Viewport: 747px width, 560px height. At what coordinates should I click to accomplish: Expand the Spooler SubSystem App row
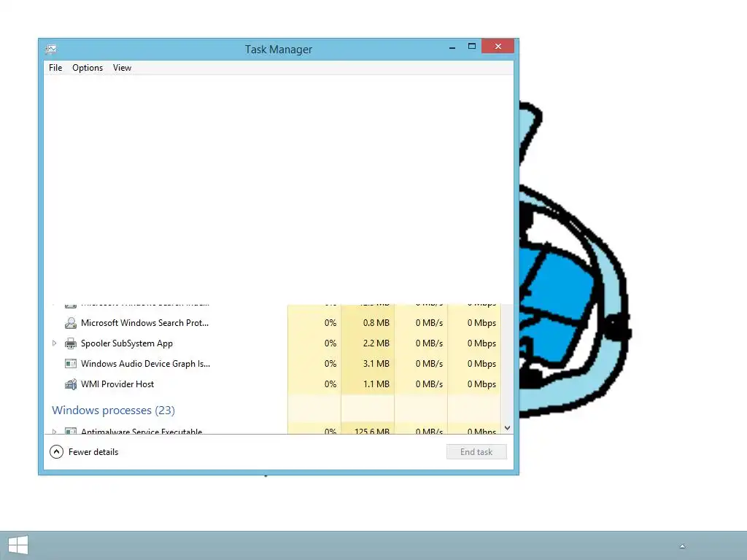[x=54, y=343]
